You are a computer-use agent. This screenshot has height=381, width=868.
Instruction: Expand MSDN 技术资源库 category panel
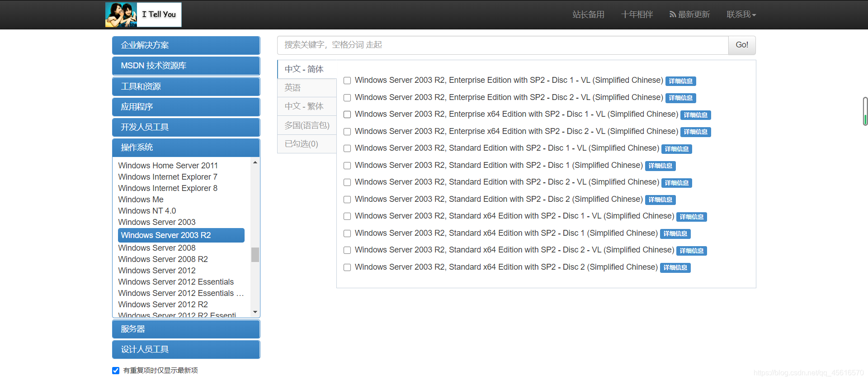coord(186,66)
